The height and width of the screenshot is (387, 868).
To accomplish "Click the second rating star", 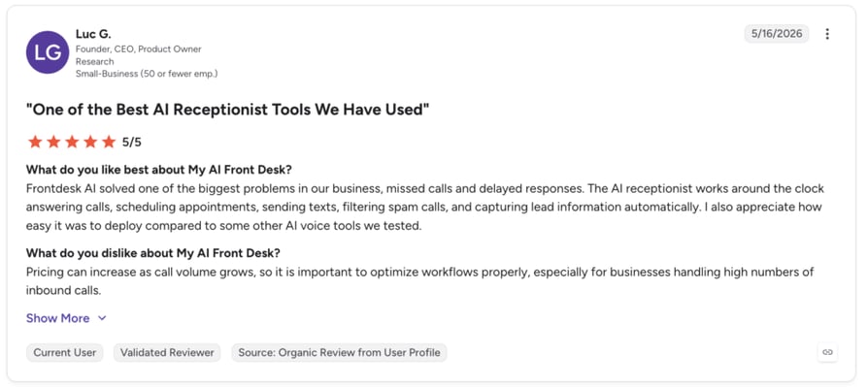I will point(53,142).
